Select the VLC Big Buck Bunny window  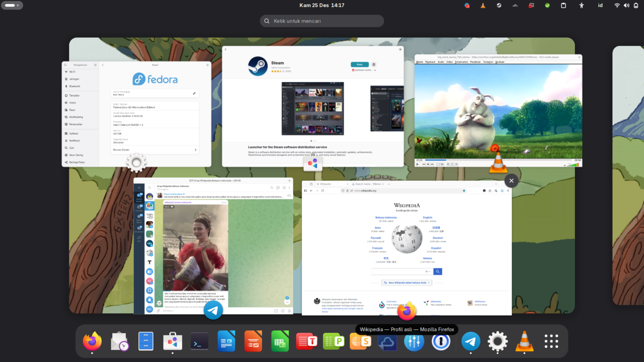[x=498, y=111]
